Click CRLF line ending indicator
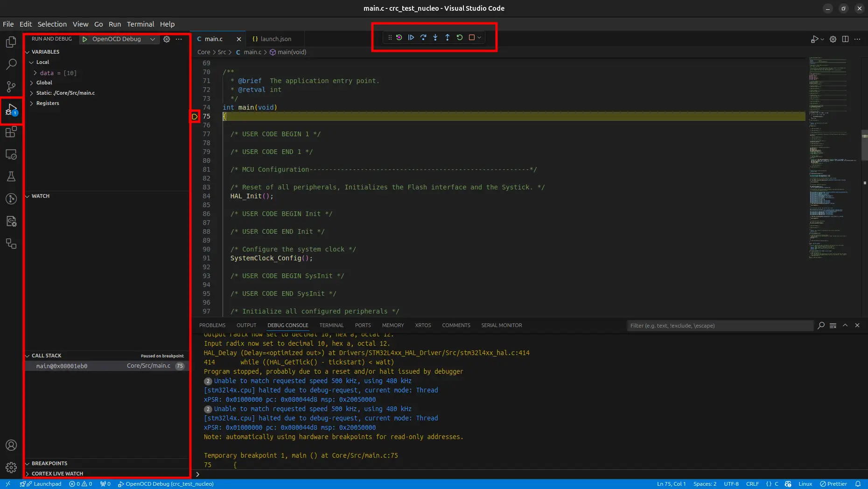 (752, 484)
